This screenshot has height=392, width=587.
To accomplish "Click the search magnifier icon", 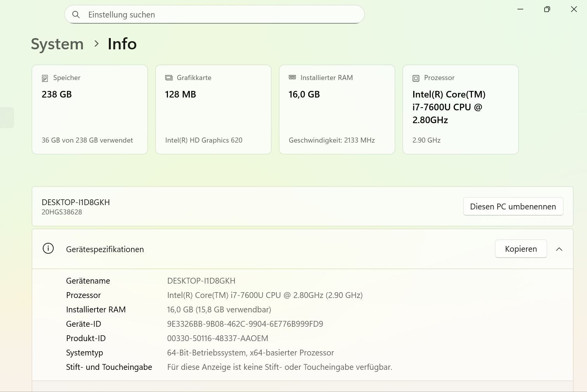I will point(76,15).
